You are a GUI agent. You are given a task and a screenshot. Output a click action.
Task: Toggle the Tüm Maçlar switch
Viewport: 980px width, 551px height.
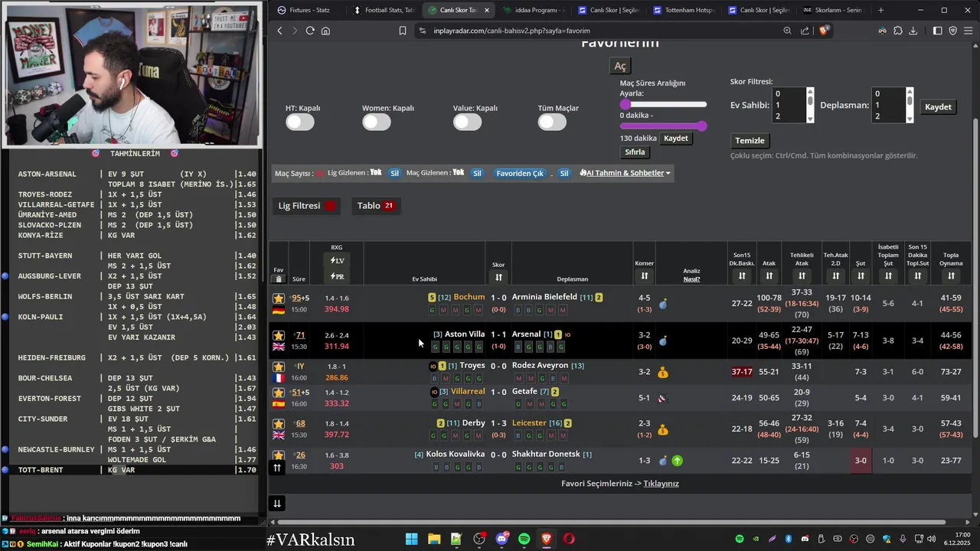coord(552,122)
